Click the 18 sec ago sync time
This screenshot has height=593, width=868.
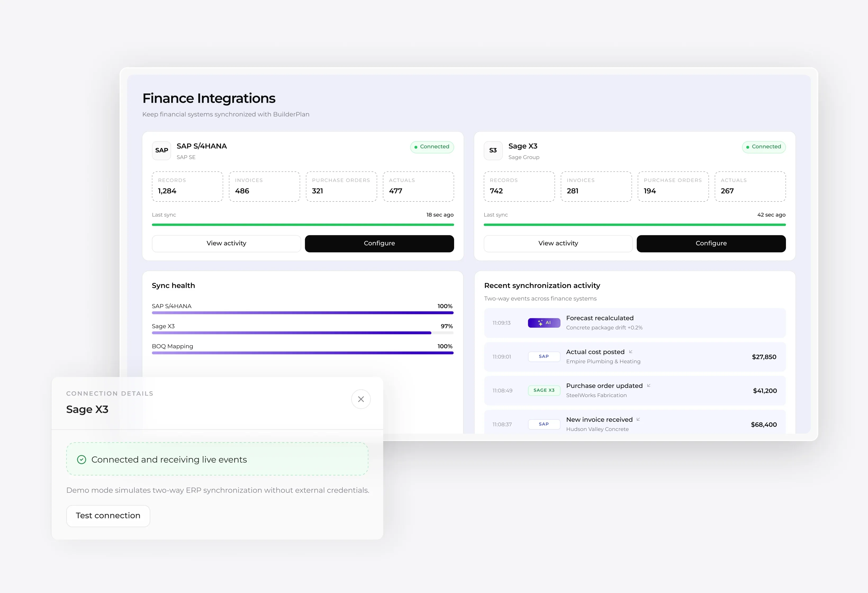tap(440, 215)
